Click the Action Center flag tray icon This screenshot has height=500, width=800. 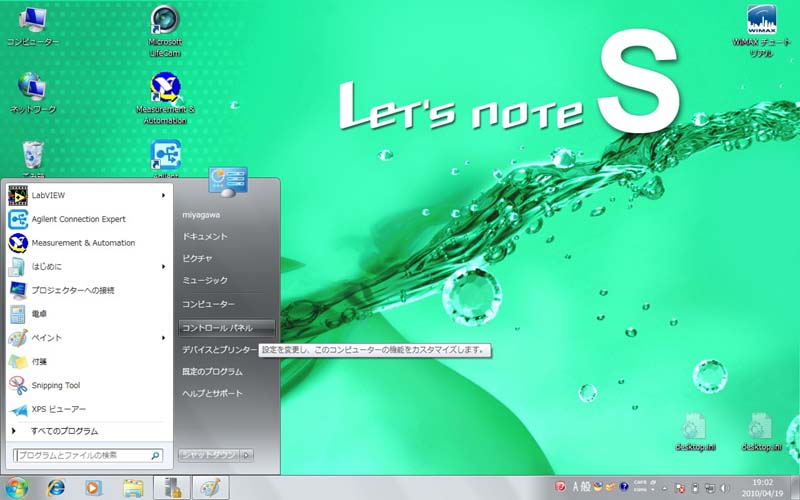click(680, 488)
